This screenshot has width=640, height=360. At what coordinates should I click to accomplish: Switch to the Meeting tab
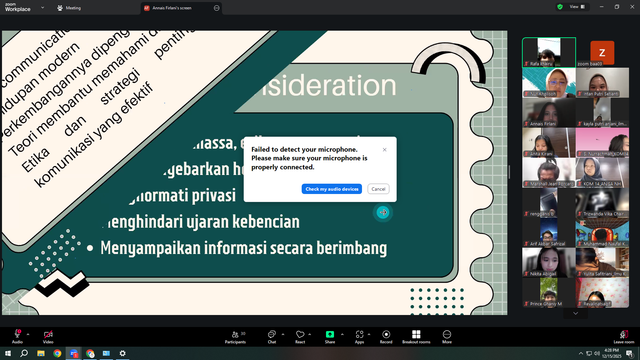click(69, 8)
